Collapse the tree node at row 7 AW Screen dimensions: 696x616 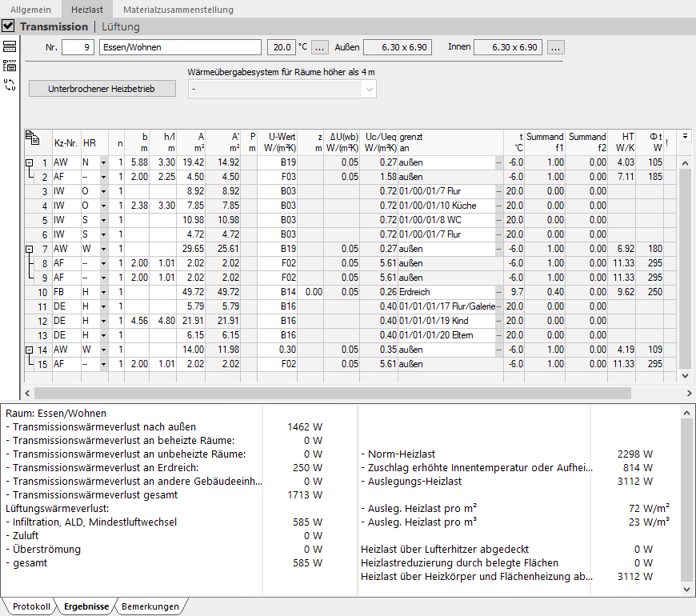coord(30,250)
